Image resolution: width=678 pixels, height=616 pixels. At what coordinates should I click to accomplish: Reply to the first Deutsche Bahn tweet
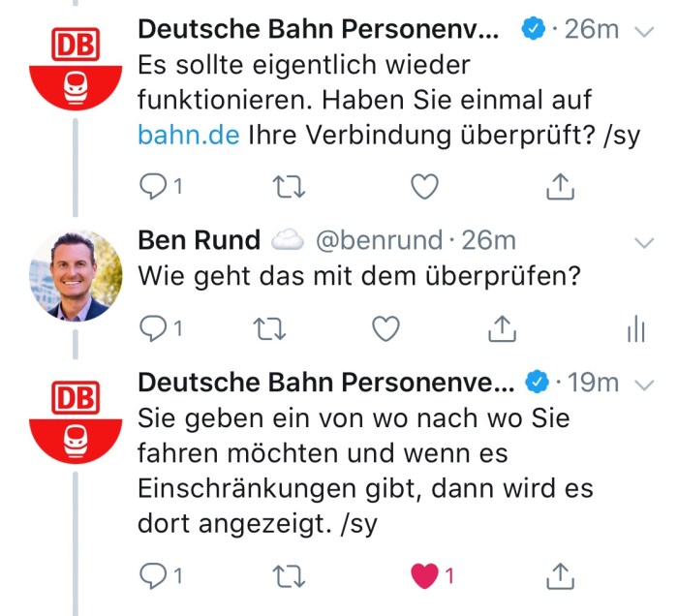point(153,187)
